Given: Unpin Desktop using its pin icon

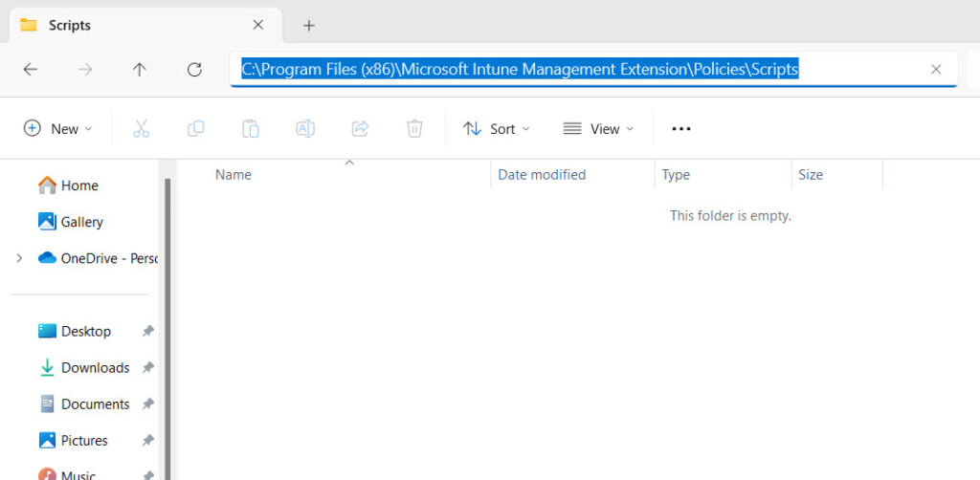Looking at the screenshot, I should pos(147,331).
